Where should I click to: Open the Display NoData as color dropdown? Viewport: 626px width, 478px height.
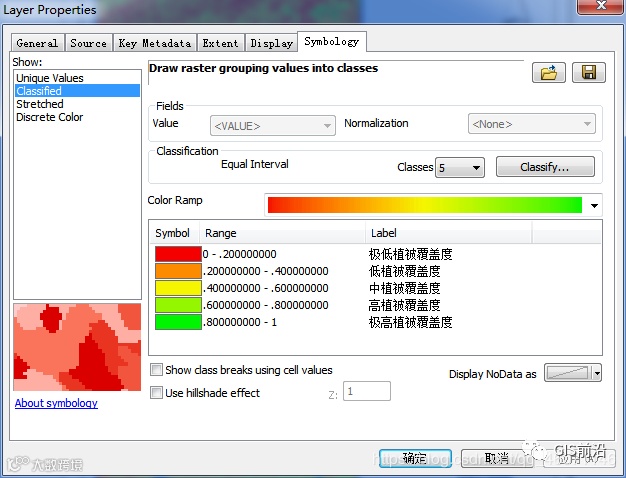coord(597,374)
